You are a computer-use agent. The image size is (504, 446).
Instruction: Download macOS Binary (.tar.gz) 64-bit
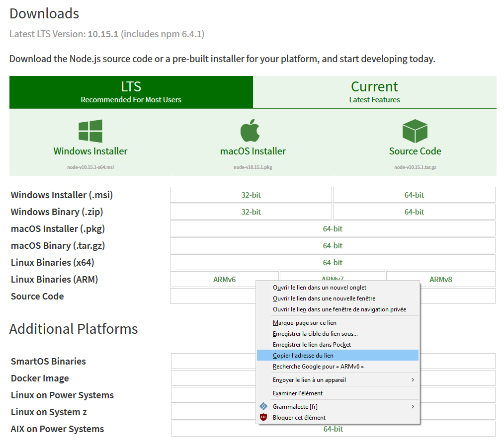point(333,246)
